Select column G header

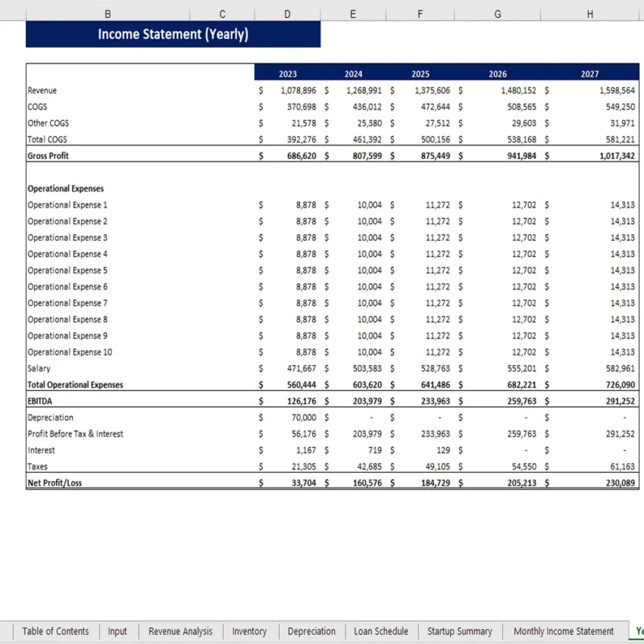tap(497, 14)
